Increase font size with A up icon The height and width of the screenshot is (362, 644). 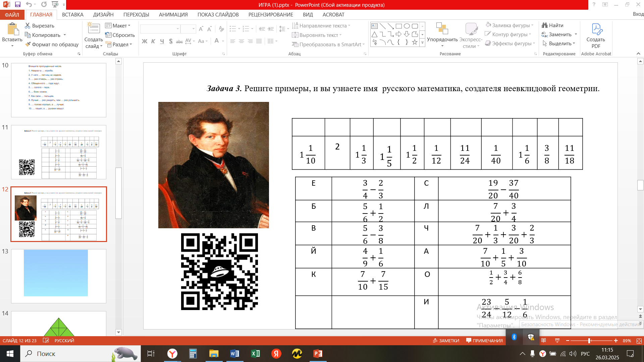coord(201,29)
